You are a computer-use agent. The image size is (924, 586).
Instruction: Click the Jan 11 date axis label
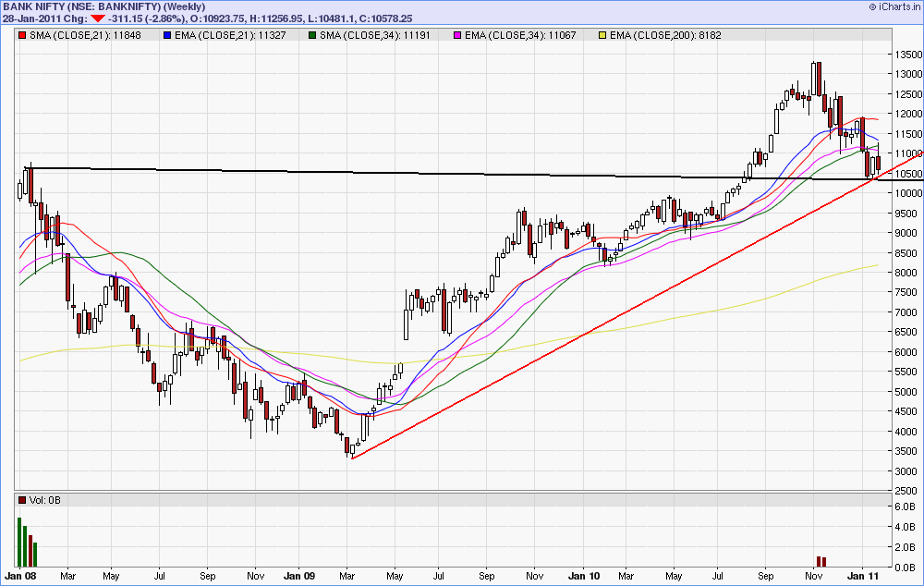[x=862, y=576]
